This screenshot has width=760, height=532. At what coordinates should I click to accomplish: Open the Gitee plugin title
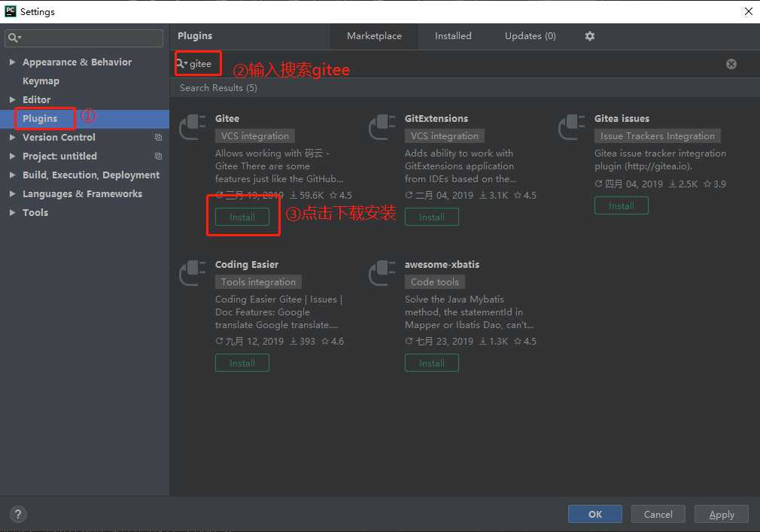[x=227, y=119]
